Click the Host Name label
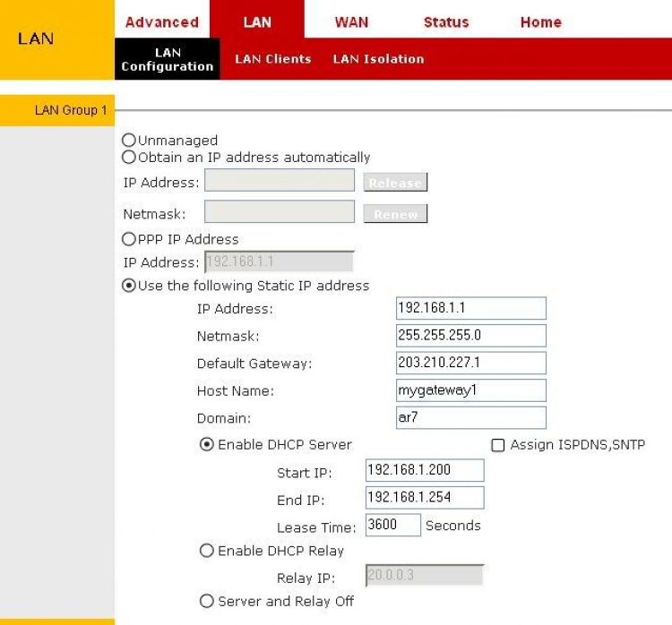Screen dimensions: 672x625 point(236,390)
